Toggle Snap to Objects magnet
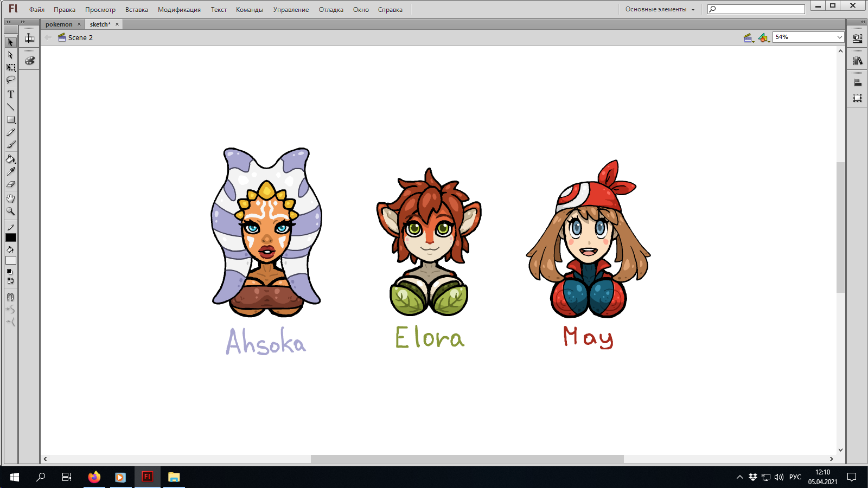This screenshot has height=488, width=868. [10, 297]
